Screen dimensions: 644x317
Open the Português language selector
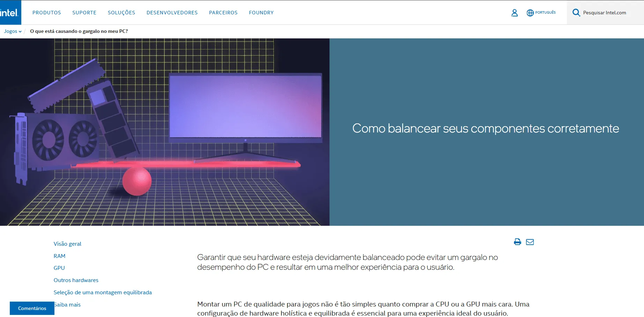(545, 13)
